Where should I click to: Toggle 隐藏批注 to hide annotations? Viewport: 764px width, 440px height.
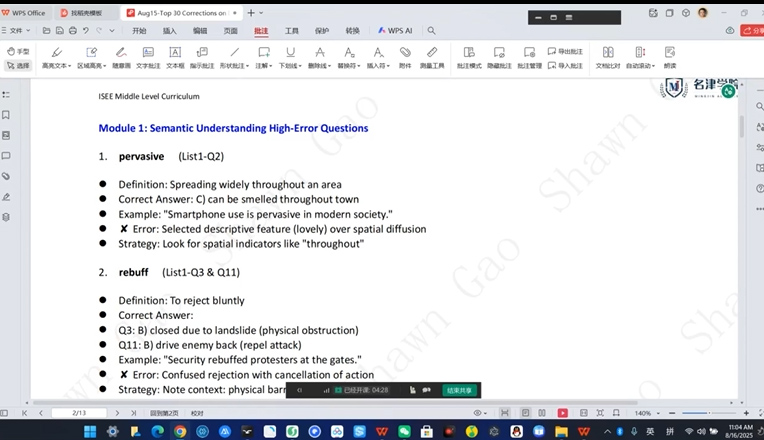coord(499,57)
